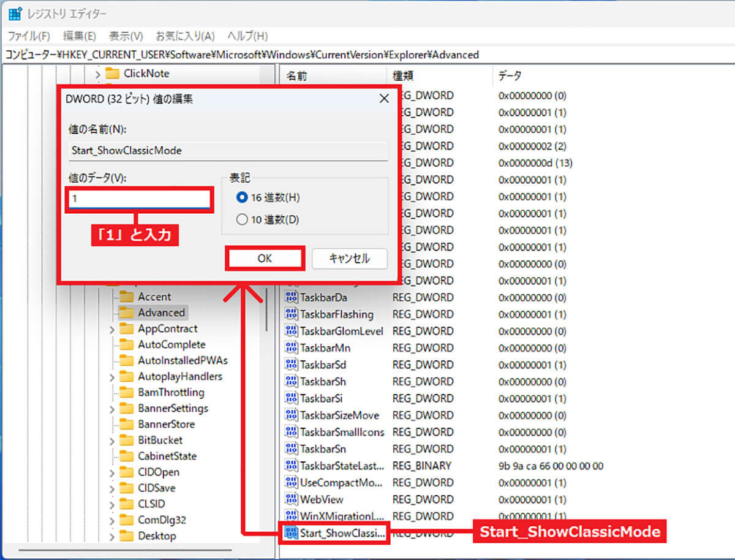Viewport: 735px width, 560px height.
Task: Select the CabinetState folder icon
Action: click(126, 456)
